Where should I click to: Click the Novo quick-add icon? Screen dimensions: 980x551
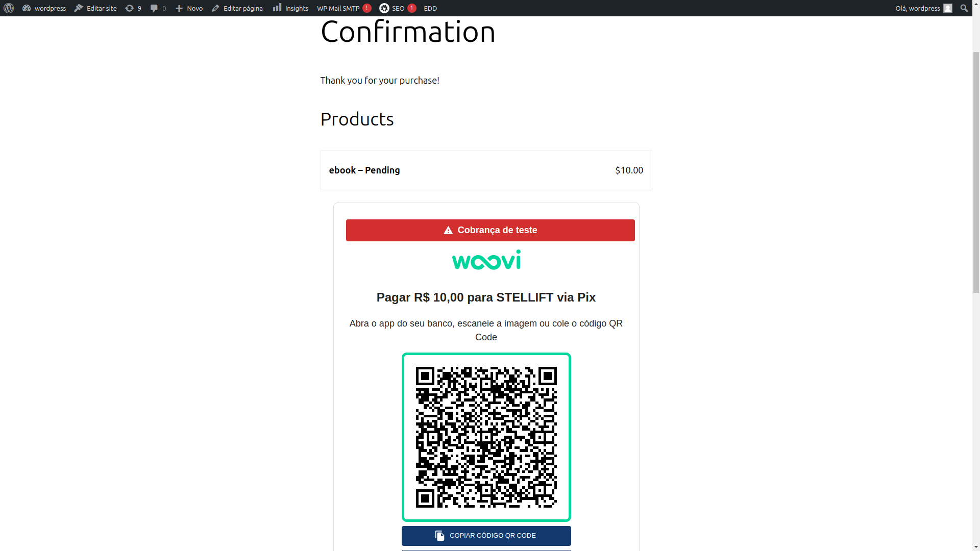[178, 8]
